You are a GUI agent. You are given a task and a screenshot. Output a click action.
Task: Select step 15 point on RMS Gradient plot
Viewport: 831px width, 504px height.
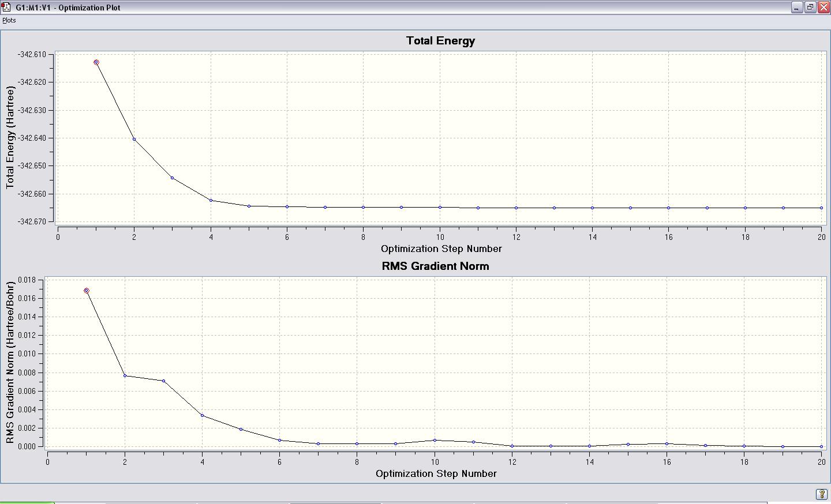point(628,444)
